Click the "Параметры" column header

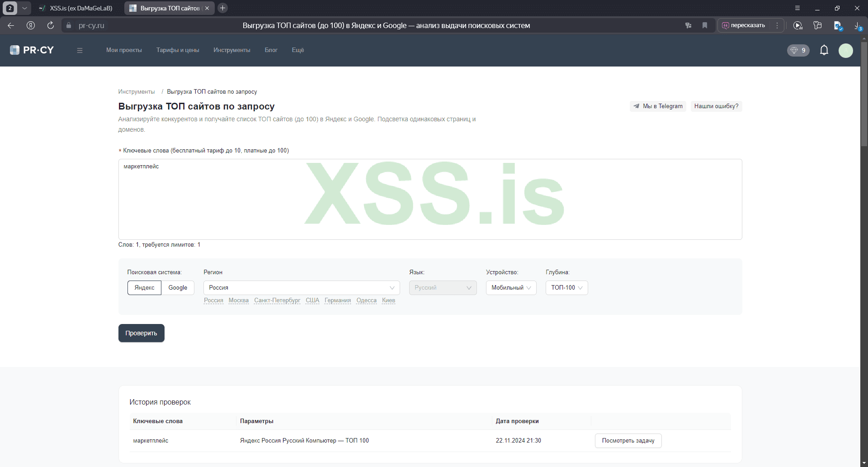point(257,421)
